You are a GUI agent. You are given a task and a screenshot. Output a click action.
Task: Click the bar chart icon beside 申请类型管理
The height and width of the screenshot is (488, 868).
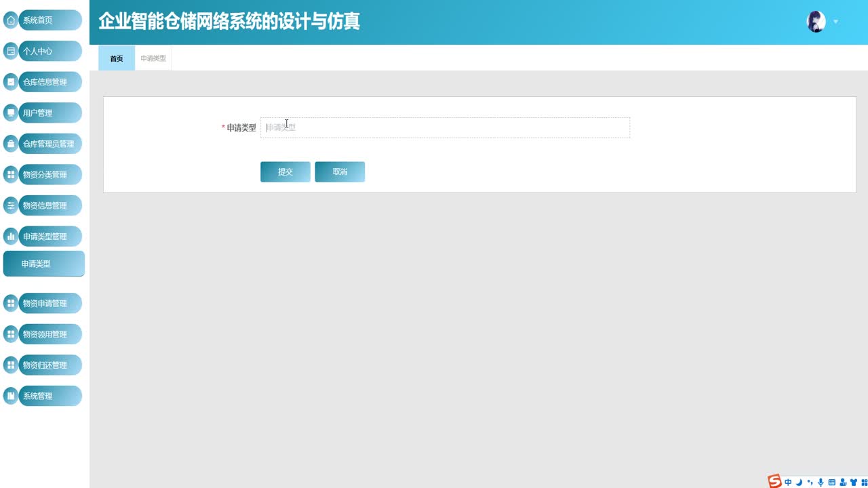coord(11,237)
